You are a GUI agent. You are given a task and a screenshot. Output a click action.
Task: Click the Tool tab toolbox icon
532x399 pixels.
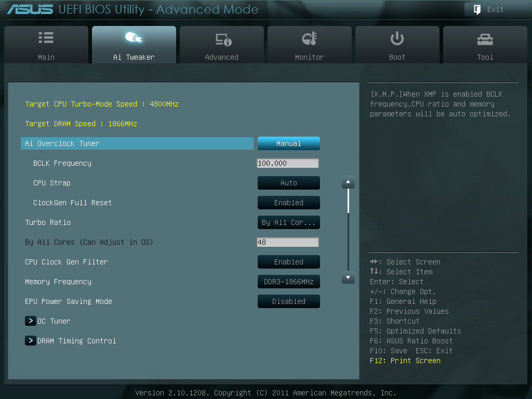(485, 39)
